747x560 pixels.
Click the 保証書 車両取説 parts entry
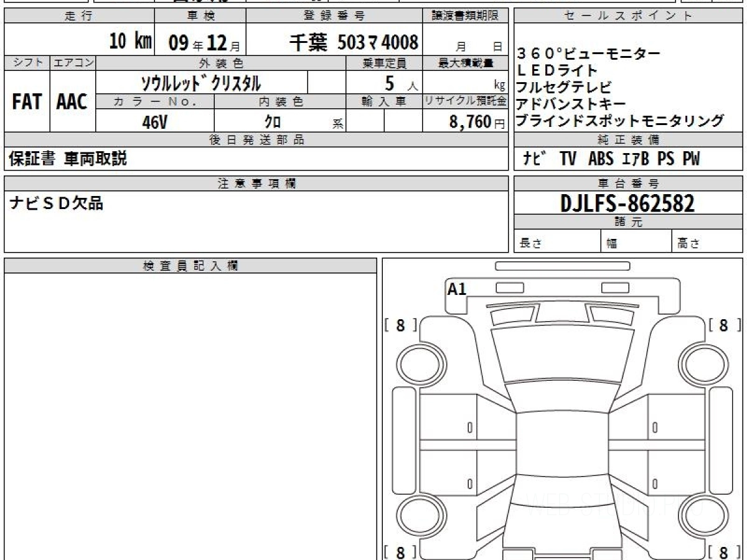[x=68, y=159]
